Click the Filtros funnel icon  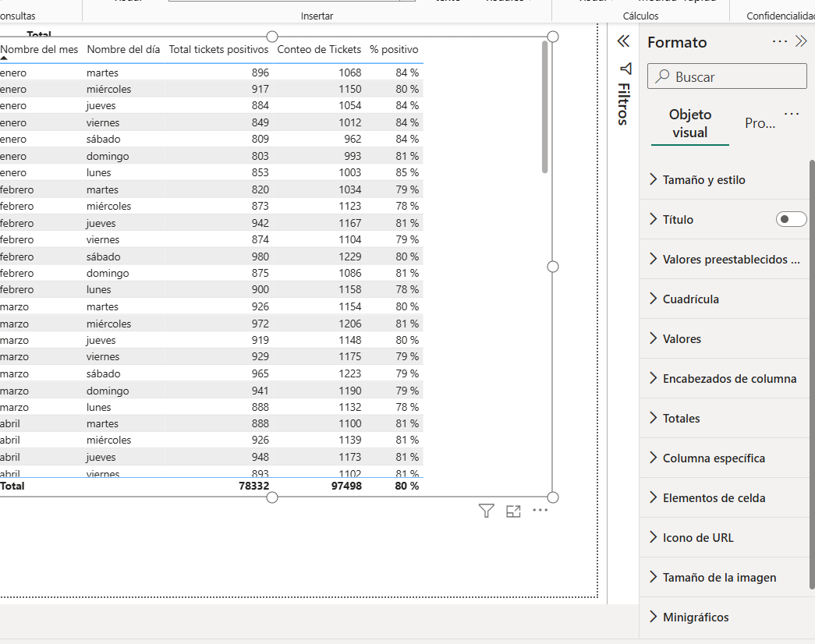(x=624, y=69)
